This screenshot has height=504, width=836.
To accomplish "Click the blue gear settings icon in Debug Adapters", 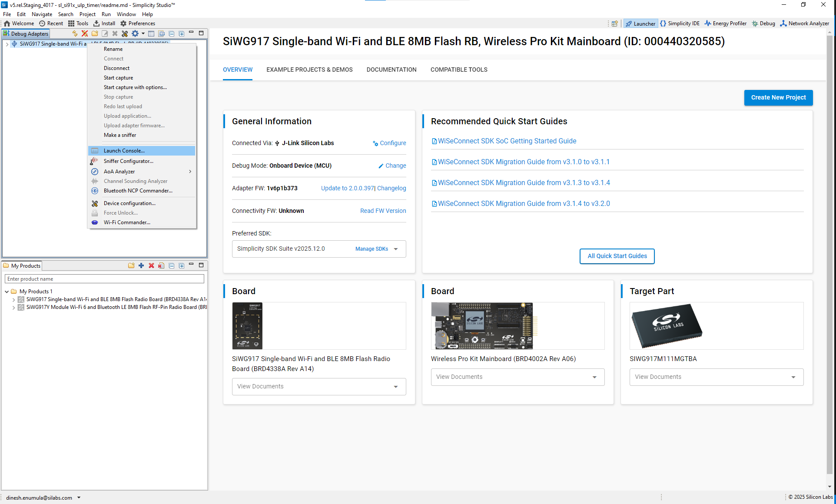I will (135, 33).
